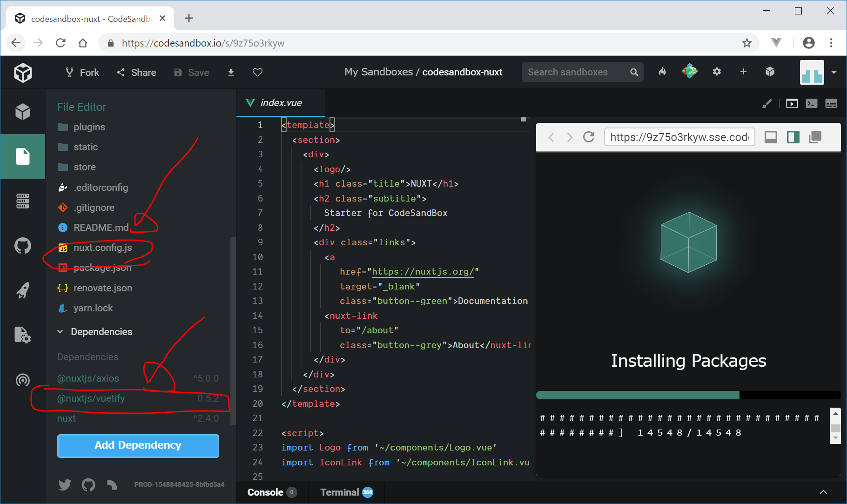Toggle bottom panel layout icon

tap(831, 103)
